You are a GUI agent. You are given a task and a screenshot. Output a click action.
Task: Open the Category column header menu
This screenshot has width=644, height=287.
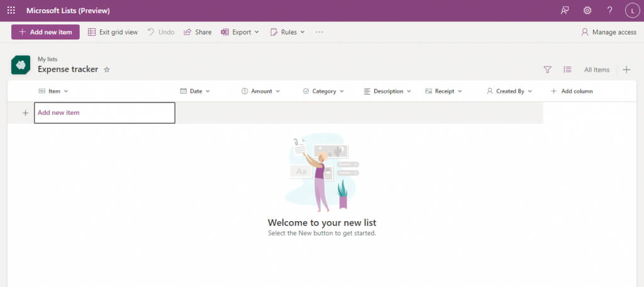click(x=323, y=91)
